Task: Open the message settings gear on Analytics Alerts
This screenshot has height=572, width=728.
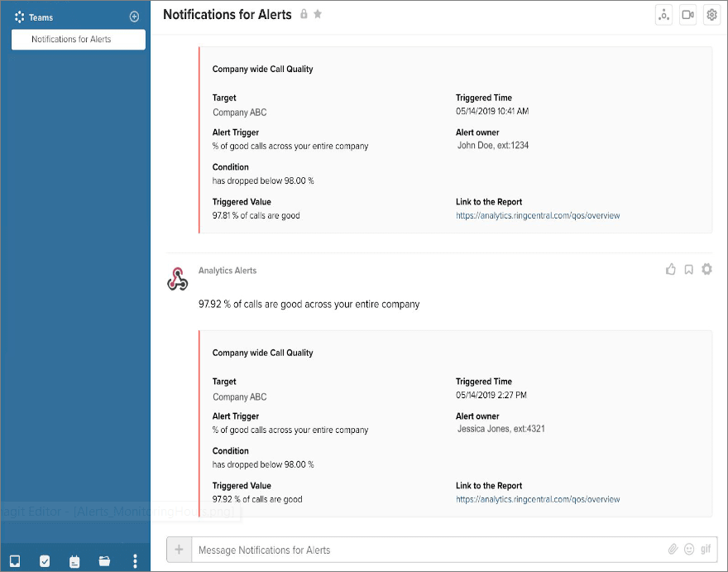Action: (x=706, y=269)
